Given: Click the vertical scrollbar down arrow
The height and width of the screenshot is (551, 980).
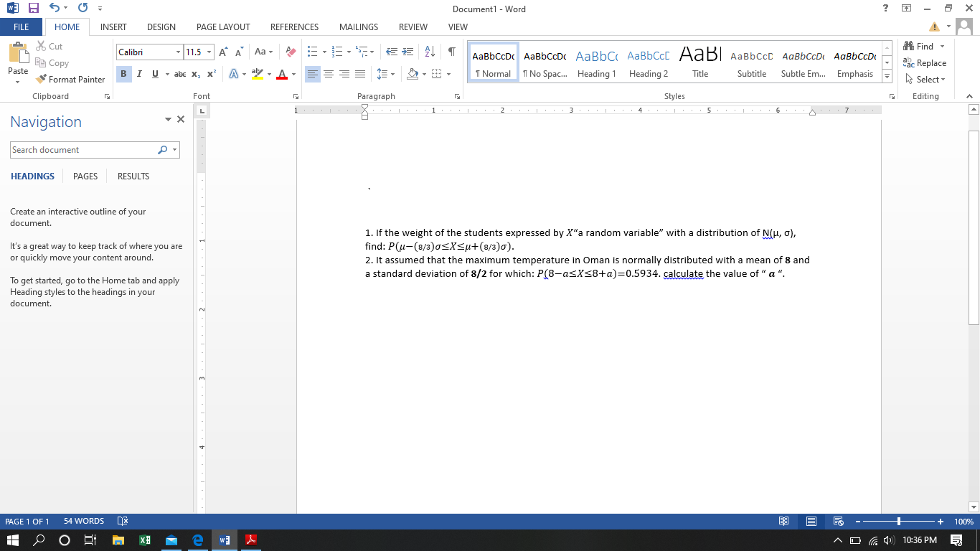Looking at the screenshot, I should [x=974, y=507].
